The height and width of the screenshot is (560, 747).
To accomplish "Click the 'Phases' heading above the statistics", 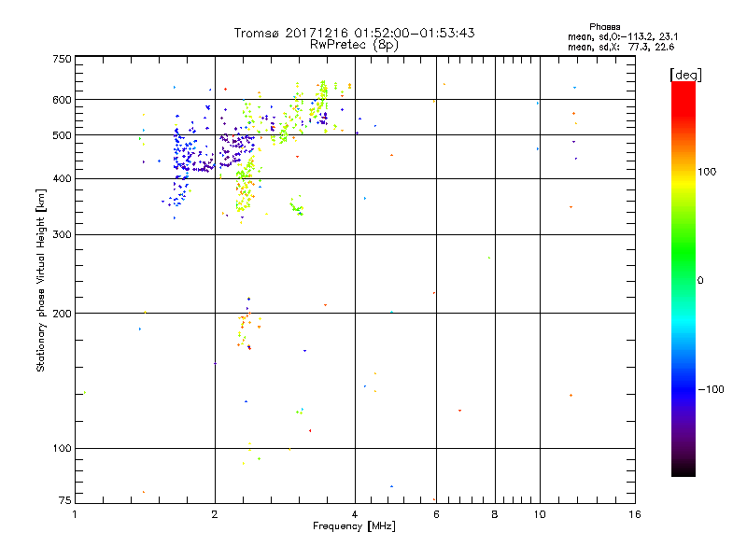I will (604, 27).
